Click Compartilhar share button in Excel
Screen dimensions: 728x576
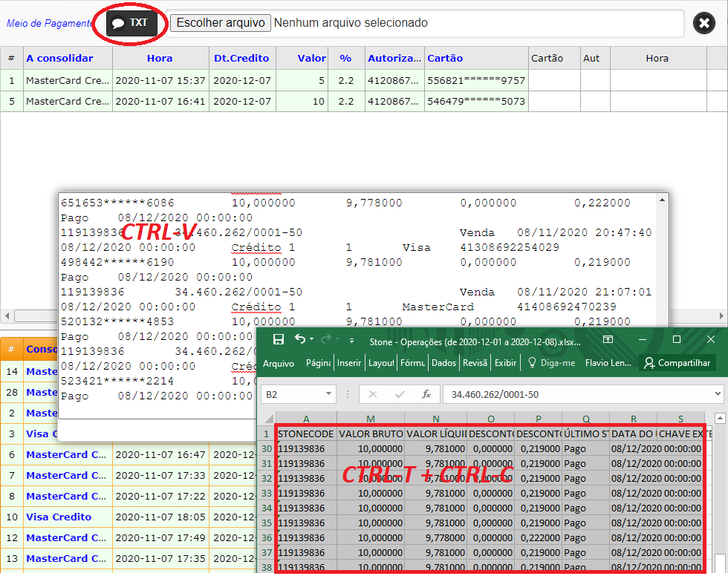tap(677, 363)
